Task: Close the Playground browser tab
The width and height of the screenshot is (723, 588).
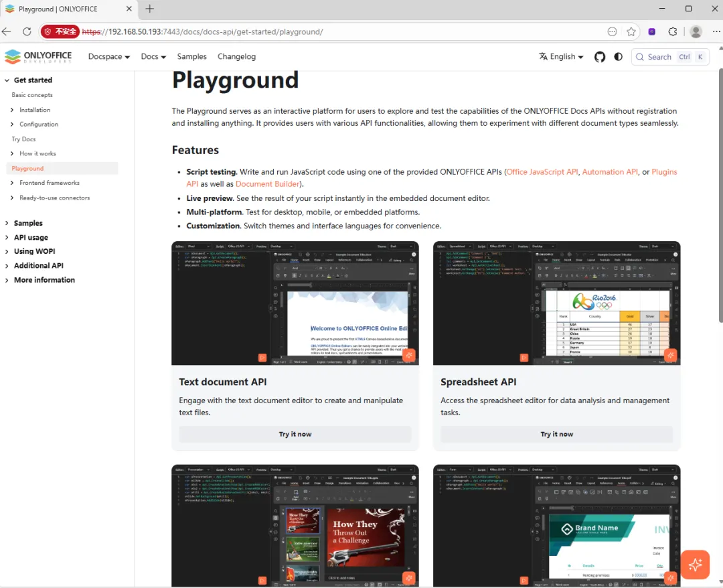Action: click(129, 9)
